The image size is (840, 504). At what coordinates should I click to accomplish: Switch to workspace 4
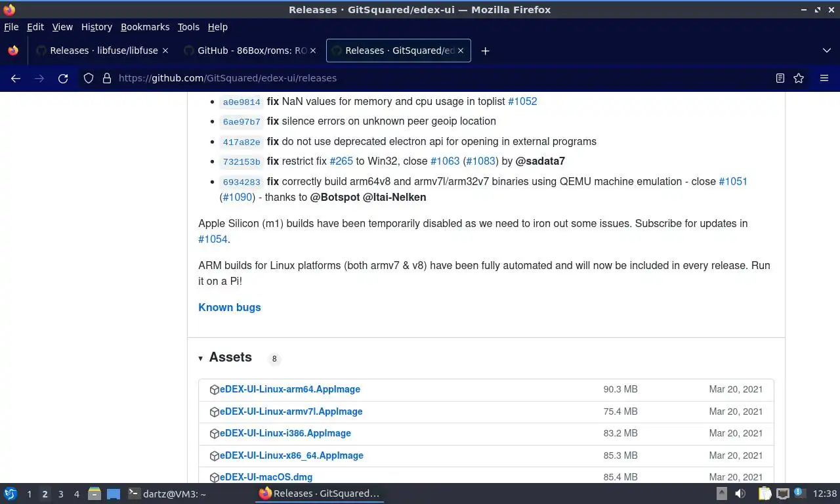click(76, 494)
